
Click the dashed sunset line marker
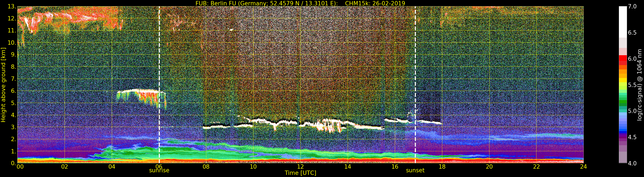tap(415, 85)
